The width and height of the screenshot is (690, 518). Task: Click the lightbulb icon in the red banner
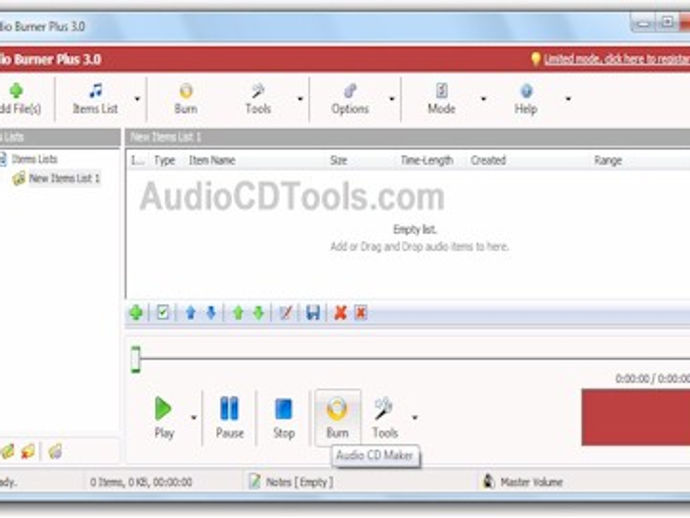(x=535, y=59)
